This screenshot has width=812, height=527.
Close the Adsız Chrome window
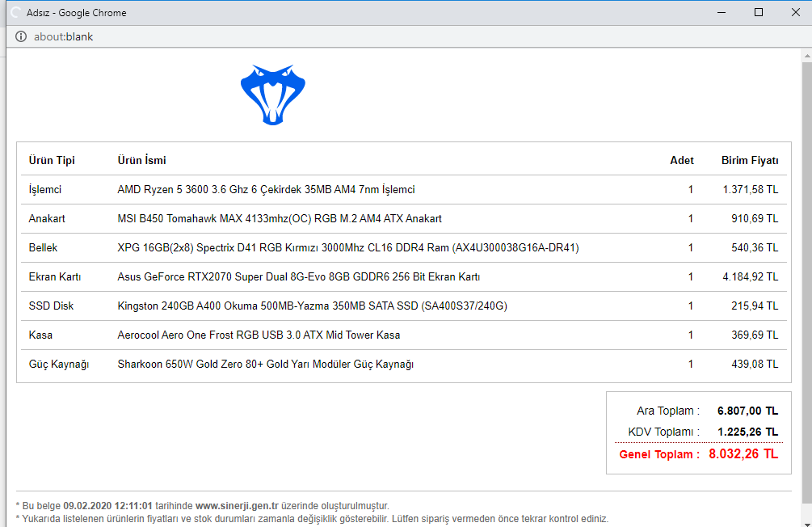(796, 12)
